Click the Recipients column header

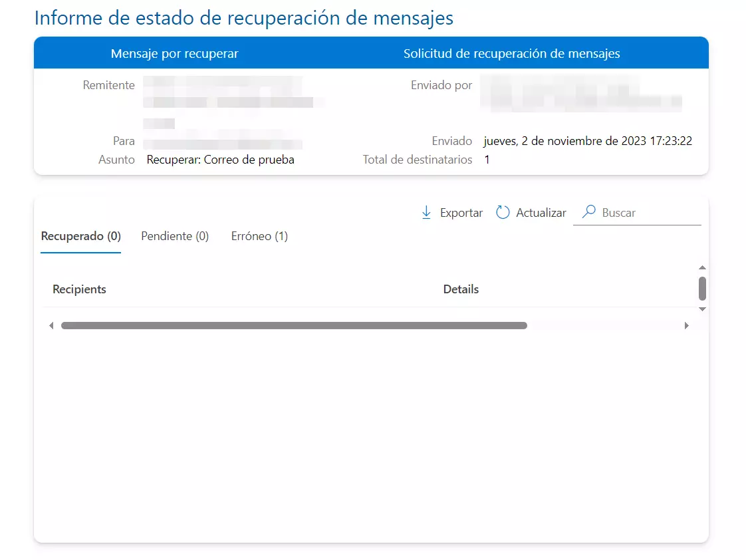click(x=79, y=289)
